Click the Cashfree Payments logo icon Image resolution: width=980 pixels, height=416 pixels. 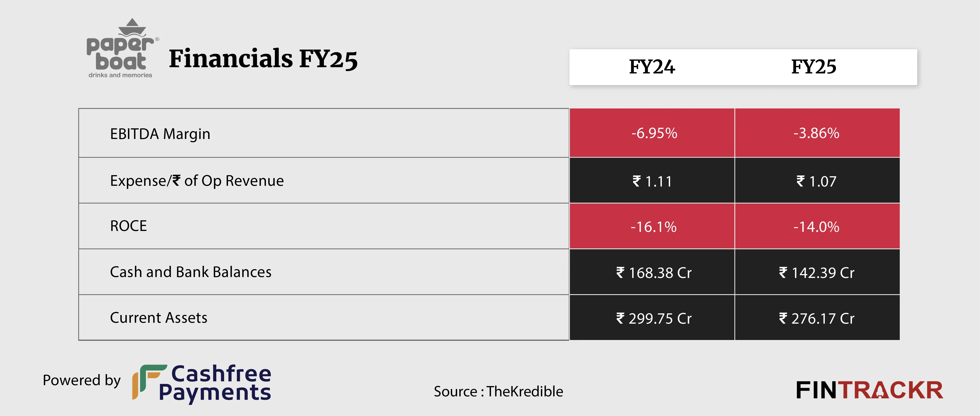click(x=148, y=382)
